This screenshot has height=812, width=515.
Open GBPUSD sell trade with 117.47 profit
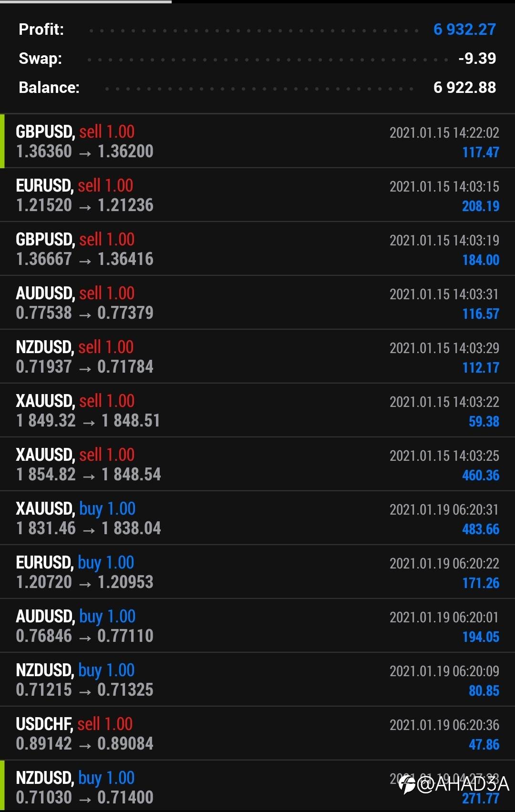[x=257, y=142]
